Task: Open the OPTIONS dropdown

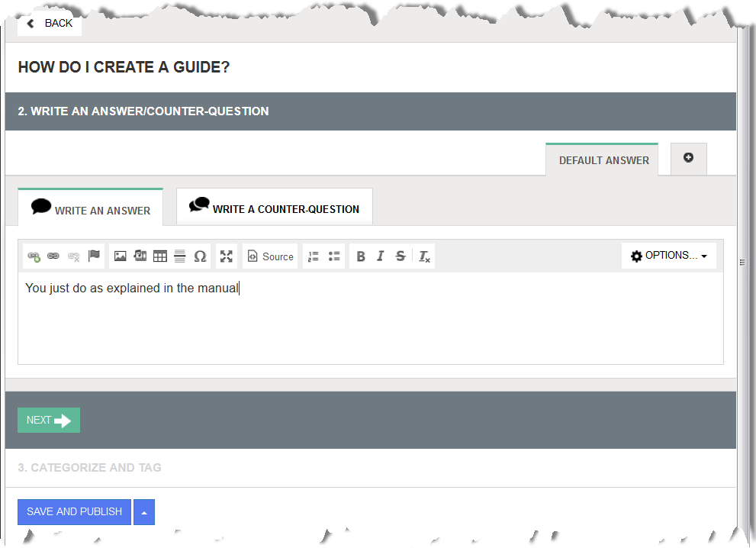Action: 669,256
